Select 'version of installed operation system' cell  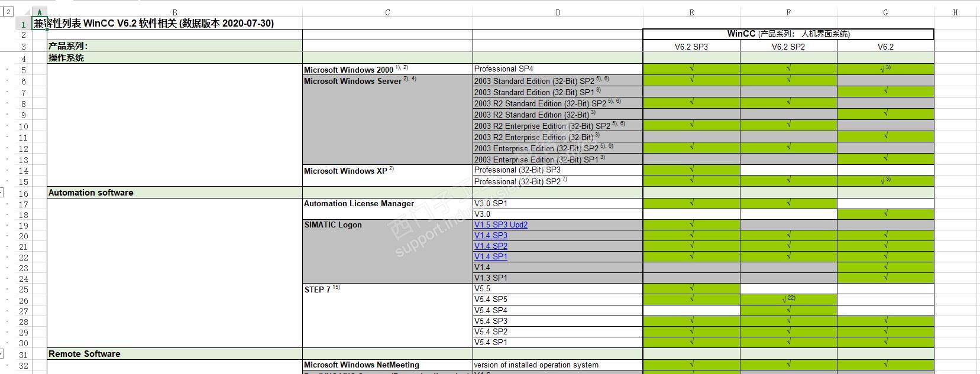[x=558, y=365]
